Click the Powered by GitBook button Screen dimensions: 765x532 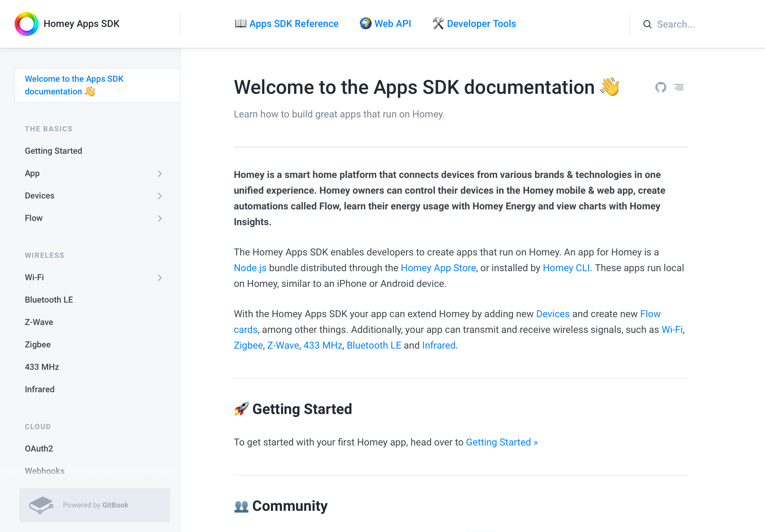click(x=94, y=505)
